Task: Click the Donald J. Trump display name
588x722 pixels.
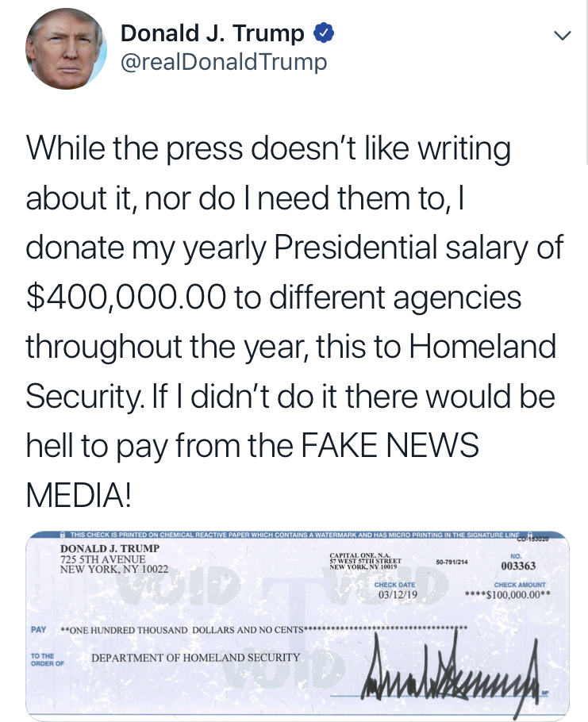Action: (212, 33)
